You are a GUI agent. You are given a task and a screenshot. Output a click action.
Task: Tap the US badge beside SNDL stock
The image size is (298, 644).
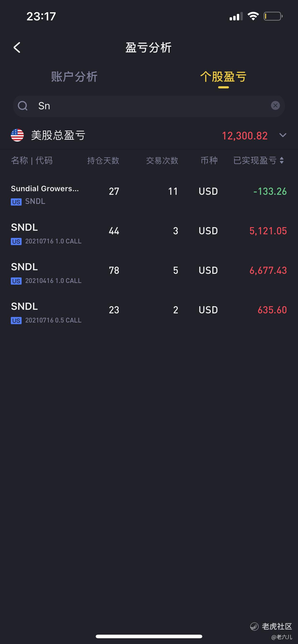(x=16, y=202)
